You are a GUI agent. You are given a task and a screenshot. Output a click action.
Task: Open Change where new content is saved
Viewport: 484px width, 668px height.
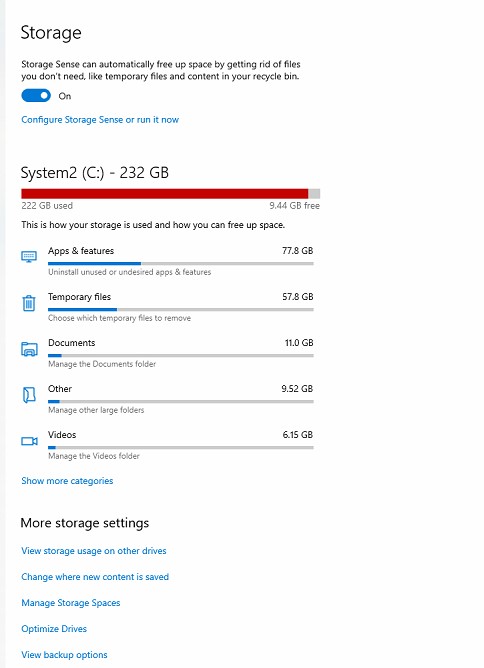click(95, 577)
